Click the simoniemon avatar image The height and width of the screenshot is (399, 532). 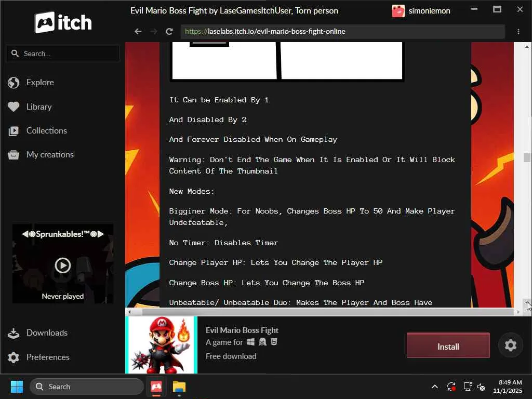point(398,11)
